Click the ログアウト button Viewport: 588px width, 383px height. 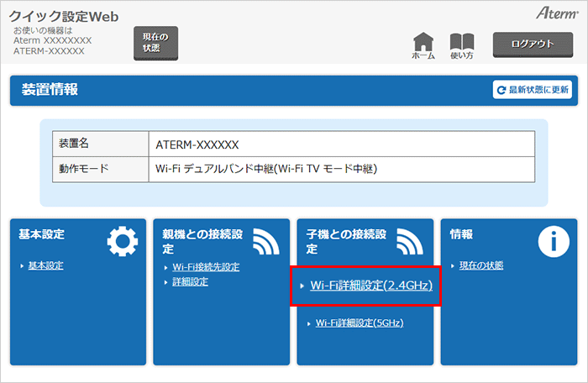534,44
